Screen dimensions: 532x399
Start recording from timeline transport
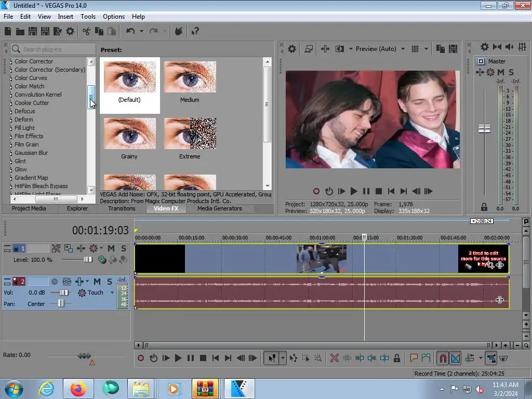[141, 358]
